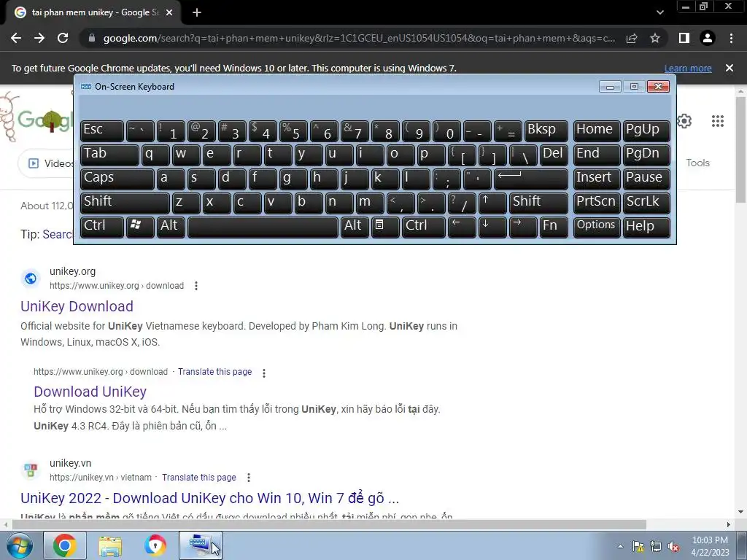Click the Home key on keyboard
This screenshot has height=560, width=747.
pos(597,131)
